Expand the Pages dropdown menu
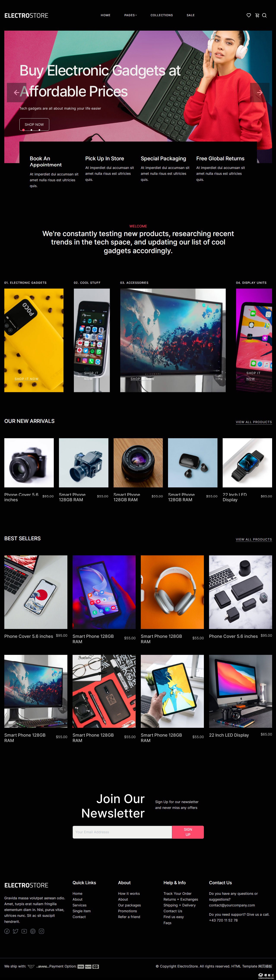Viewport: 276px width, 980px height. 130,15
